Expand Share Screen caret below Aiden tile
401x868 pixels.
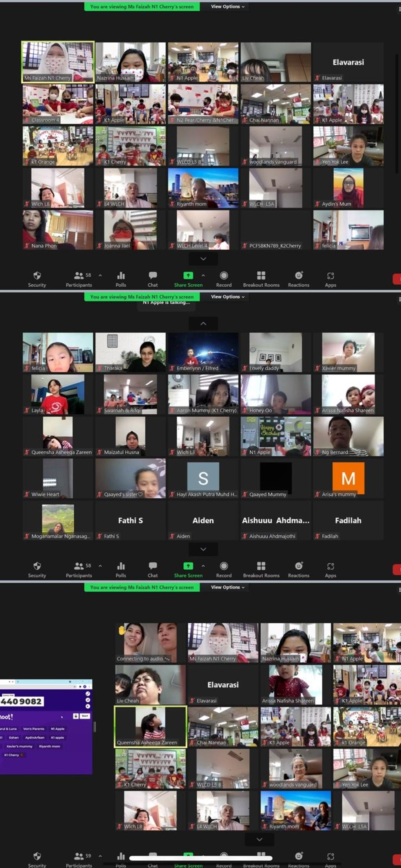(203, 566)
